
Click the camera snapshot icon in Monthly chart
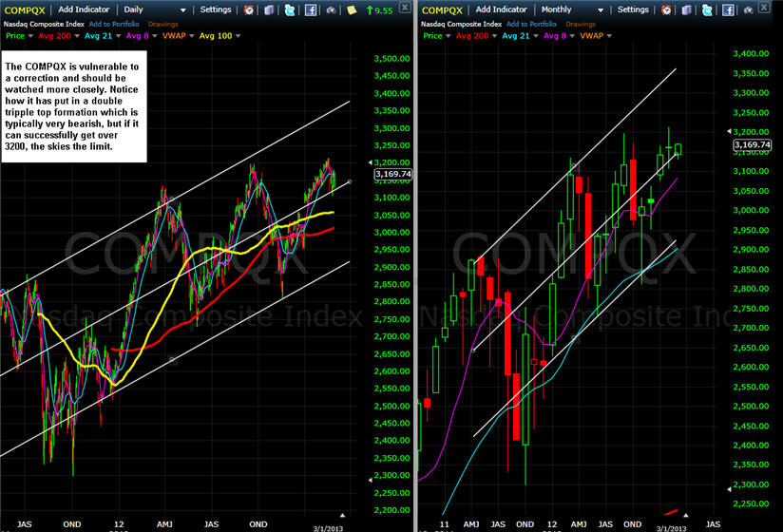(x=748, y=10)
